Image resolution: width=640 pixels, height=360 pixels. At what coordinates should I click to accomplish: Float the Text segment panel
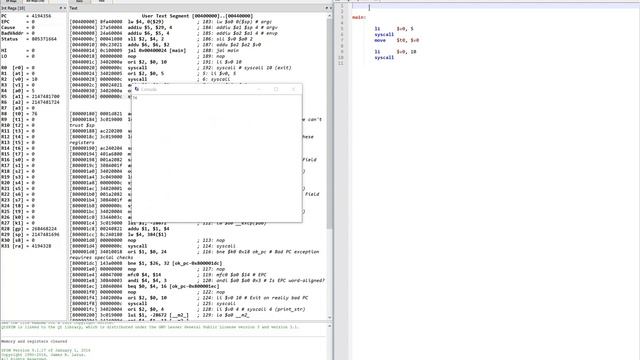326,8
